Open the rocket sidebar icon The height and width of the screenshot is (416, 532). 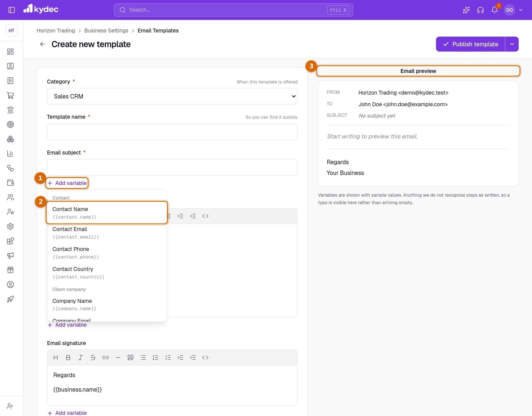(x=10, y=299)
